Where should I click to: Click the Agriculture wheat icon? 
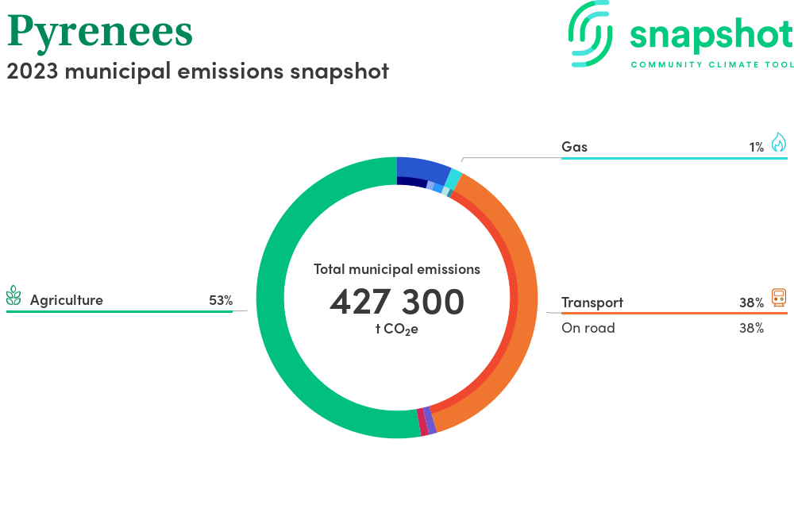(13, 296)
